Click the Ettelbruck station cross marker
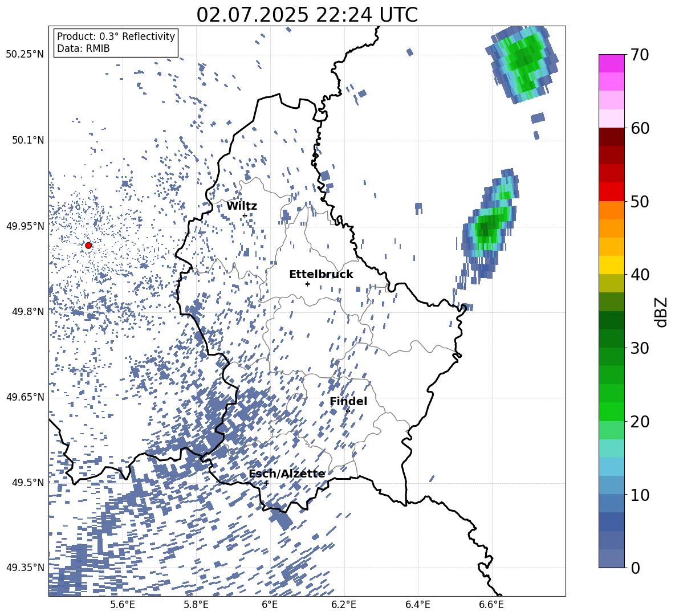Screen dimensions: 675x616 307,284
